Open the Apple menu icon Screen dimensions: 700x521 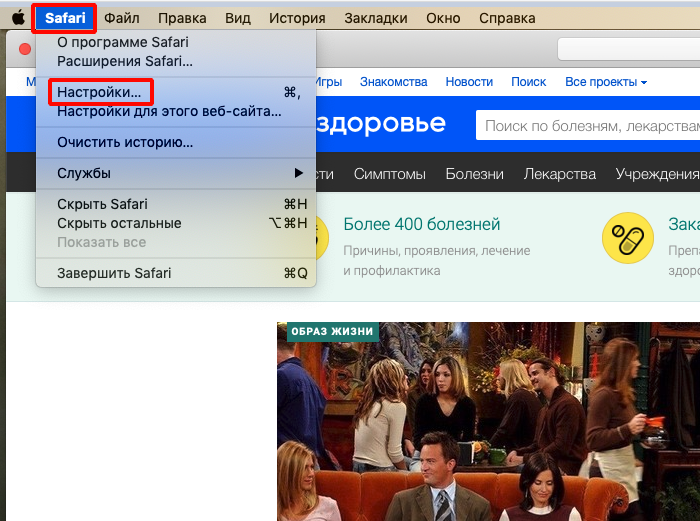18,18
